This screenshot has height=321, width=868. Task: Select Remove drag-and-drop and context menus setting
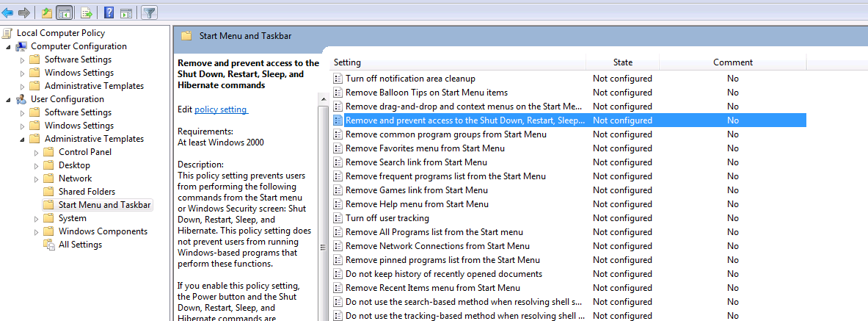point(464,107)
